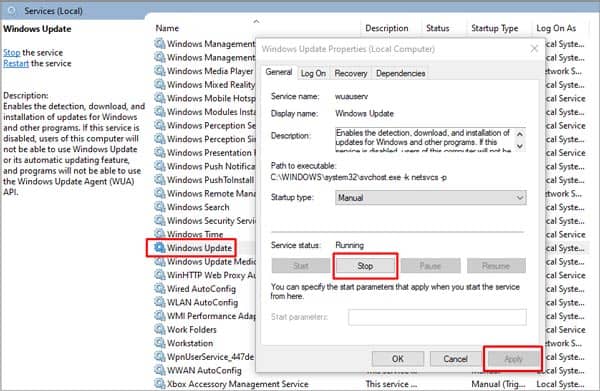Click the gear icon beside Windows Presentation
The height and width of the screenshot is (391, 600).
[x=160, y=152]
